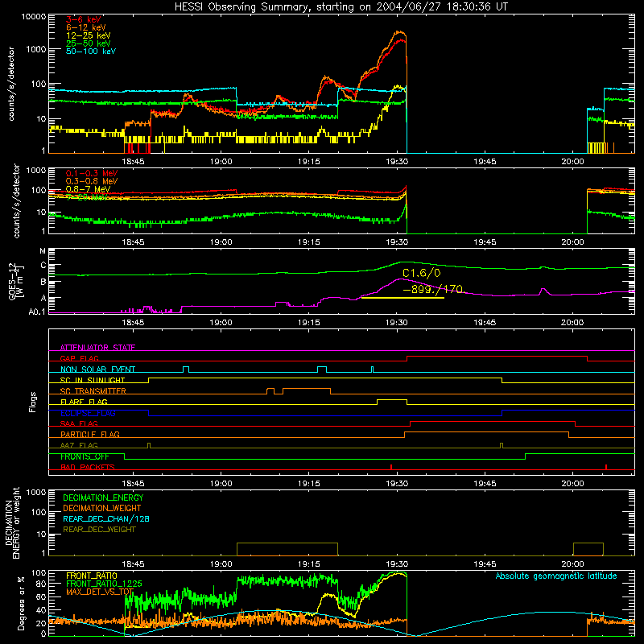Click the PARTICLE_FLAG label
644x644 pixels.
click(90, 435)
